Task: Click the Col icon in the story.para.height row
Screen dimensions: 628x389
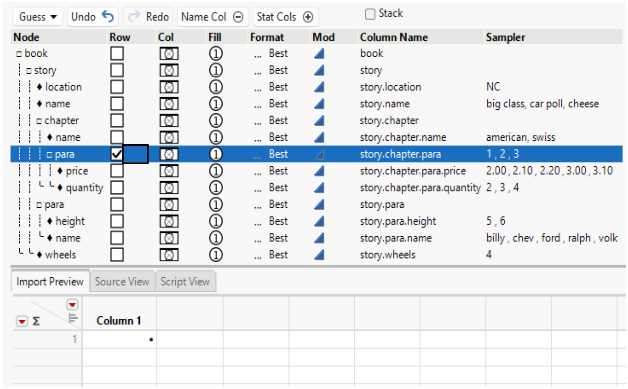Action: 169,221
